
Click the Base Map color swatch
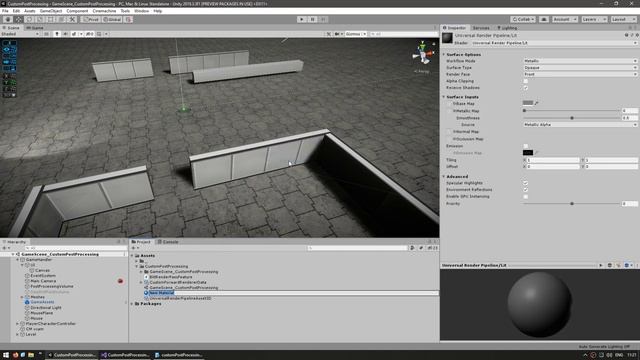(528, 103)
